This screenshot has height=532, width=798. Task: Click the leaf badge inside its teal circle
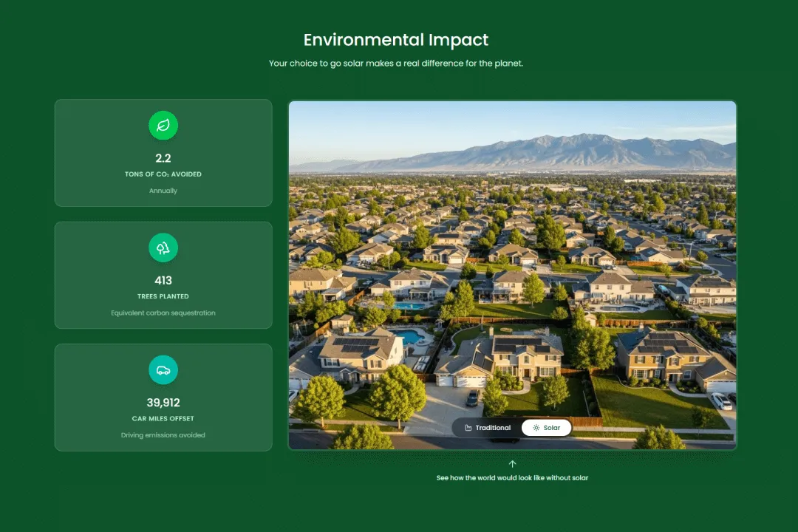tap(163, 126)
